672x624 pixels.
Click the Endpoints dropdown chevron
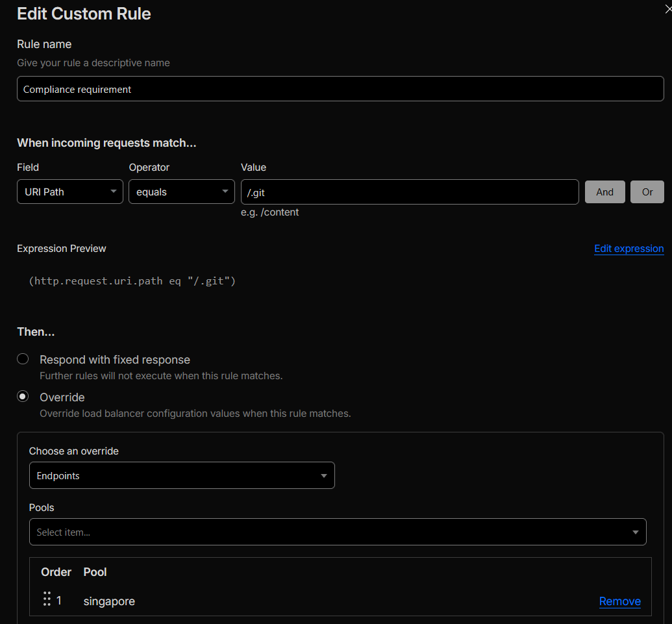323,475
